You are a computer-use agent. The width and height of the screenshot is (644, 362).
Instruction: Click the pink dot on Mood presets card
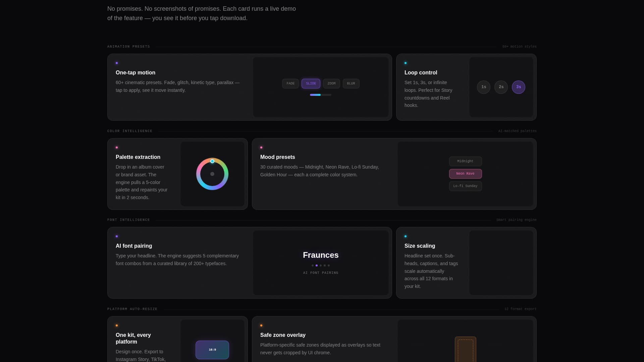click(262, 147)
